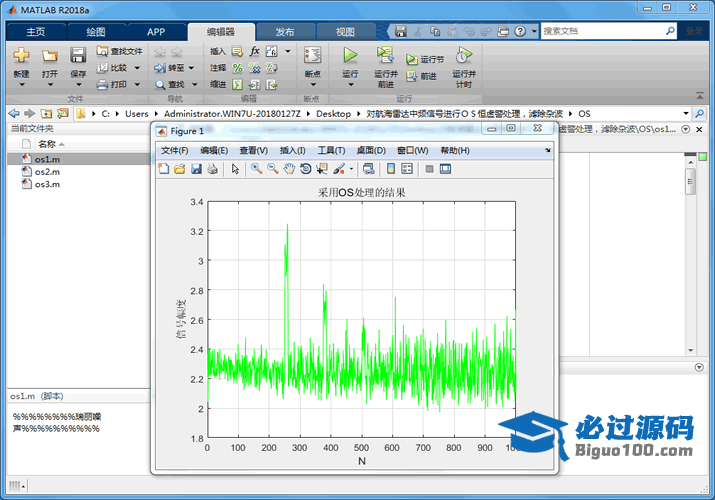Select the Data Cursor tool

pyautogui.click(x=322, y=169)
